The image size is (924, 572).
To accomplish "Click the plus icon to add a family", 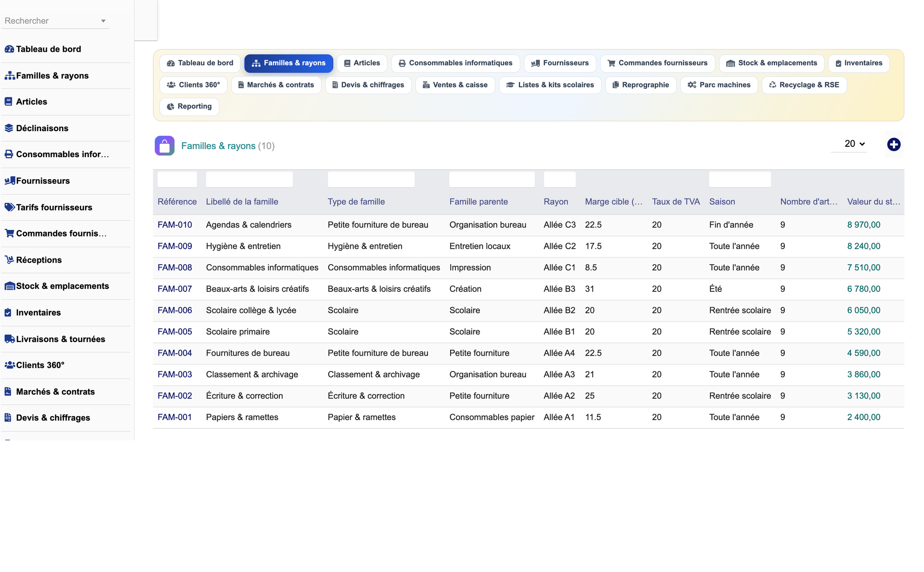I will tap(894, 144).
